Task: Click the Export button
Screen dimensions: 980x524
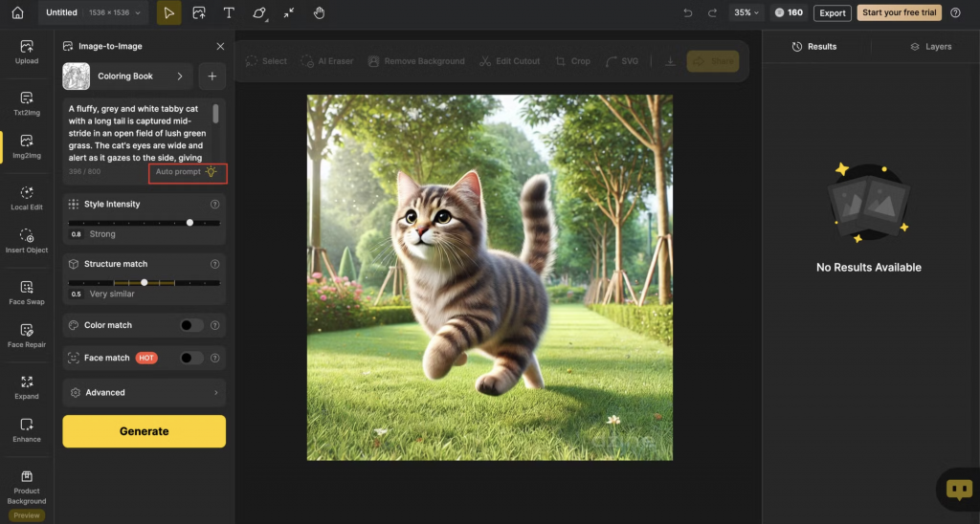Action: point(832,13)
